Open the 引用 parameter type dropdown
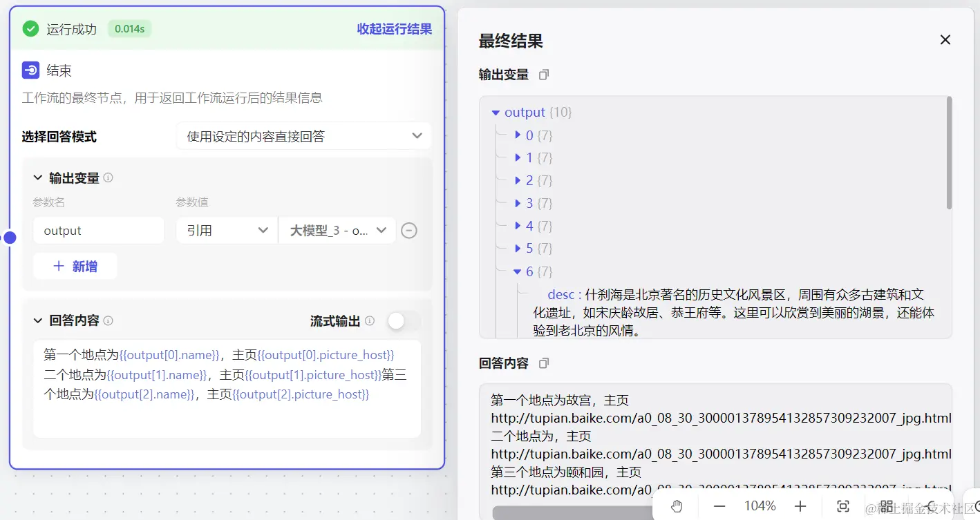Image resolution: width=980 pixels, height=520 pixels. [x=227, y=231]
